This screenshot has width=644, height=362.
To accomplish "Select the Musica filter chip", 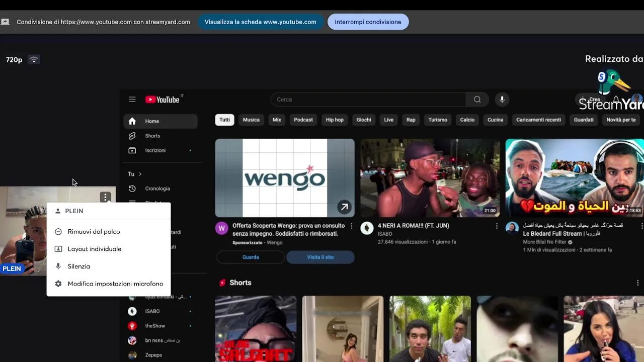I will pos(251,120).
